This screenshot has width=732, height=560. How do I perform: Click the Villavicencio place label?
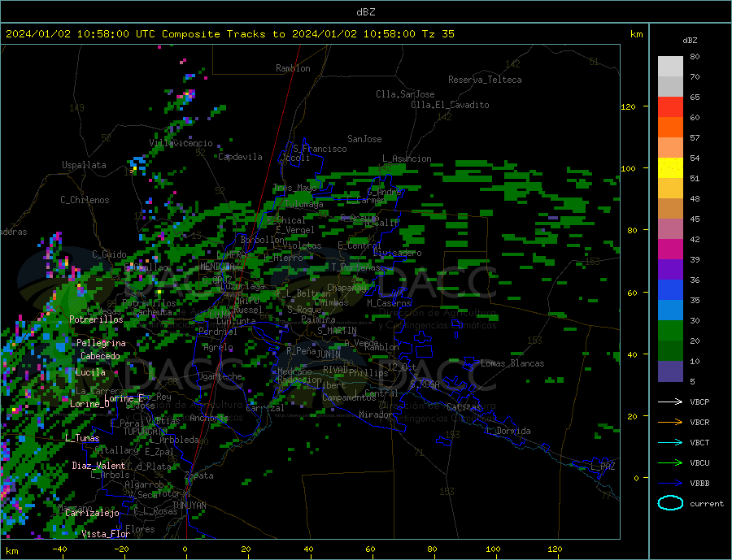tap(181, 143)
